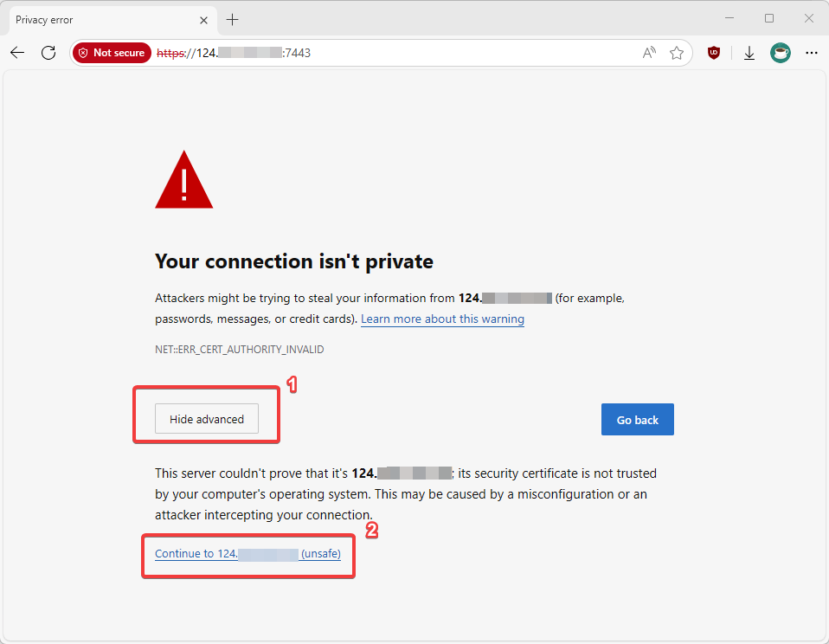
Task: Add page to favorites with star icon
Action: pyautogui.click(x=677, y=52)
